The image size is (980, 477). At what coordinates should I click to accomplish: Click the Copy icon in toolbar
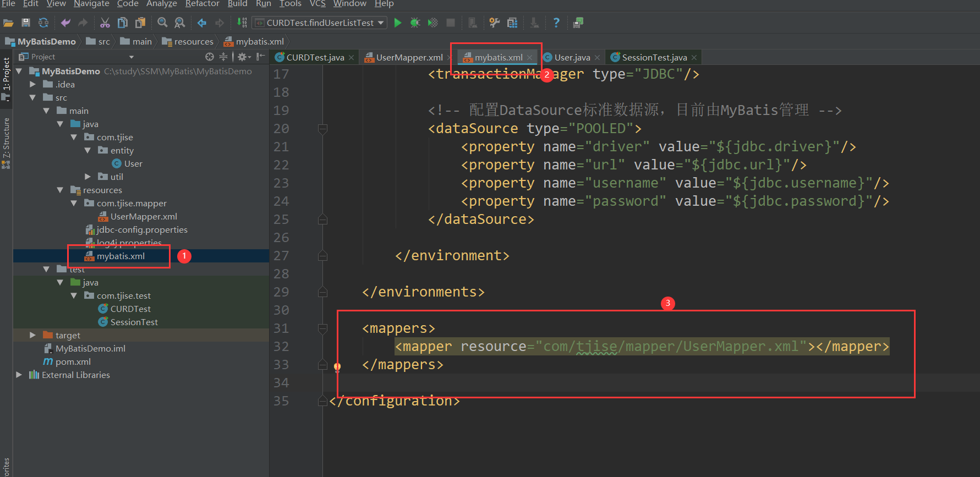123,23
